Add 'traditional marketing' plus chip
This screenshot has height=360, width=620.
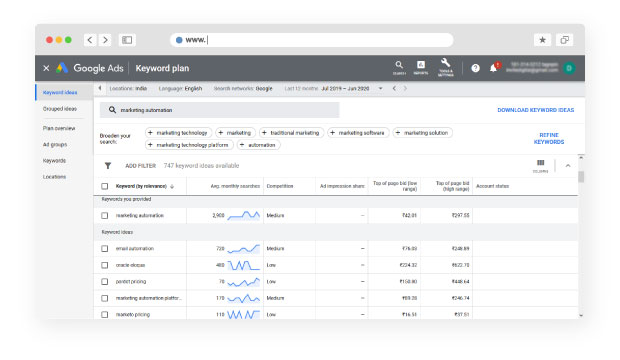[291, 133]
